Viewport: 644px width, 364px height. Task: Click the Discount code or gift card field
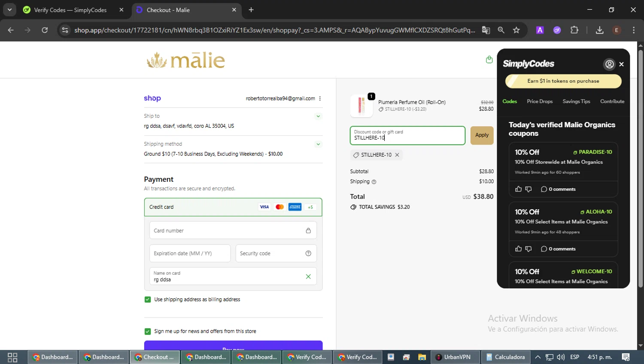tap(407, 135)
